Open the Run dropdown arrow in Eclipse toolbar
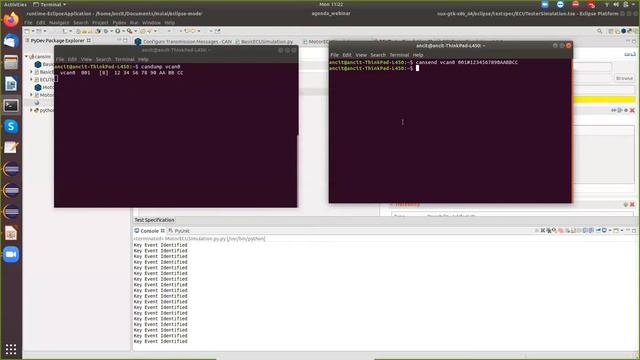This screenshot has width=640, height=360. pos(123,31)
